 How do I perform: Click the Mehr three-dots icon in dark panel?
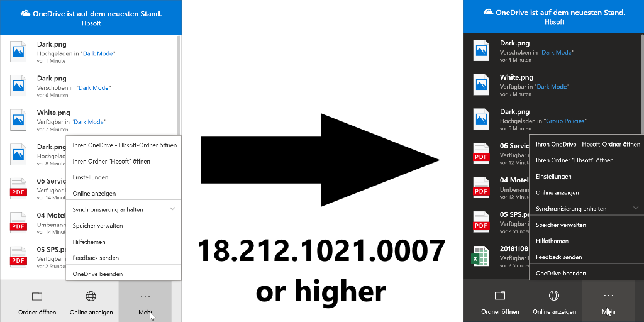tap(608, 295)
